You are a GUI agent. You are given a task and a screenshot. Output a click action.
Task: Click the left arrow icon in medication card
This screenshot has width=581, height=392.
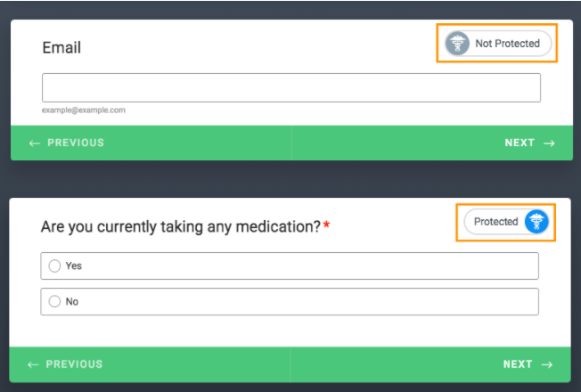tap(34, 364)
